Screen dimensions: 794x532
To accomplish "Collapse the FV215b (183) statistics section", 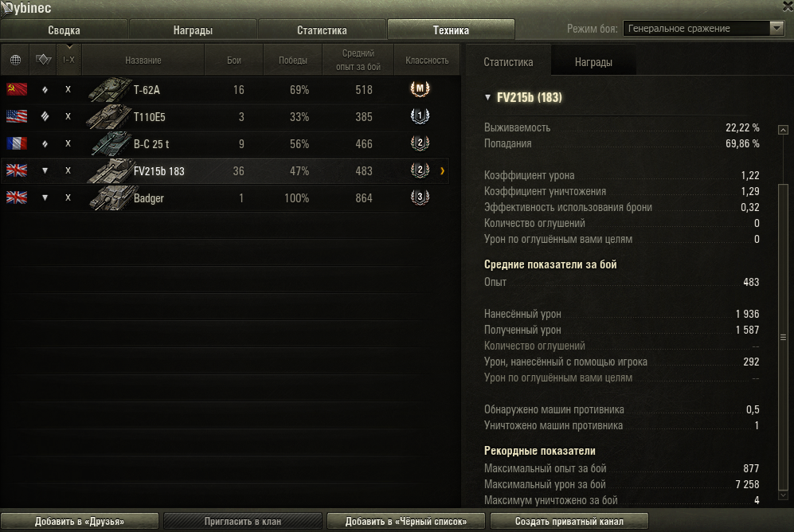I will pos(487,97).
